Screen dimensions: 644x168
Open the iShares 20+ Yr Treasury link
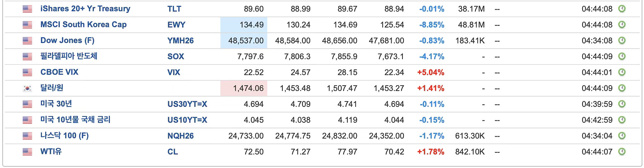pos(85,9)
